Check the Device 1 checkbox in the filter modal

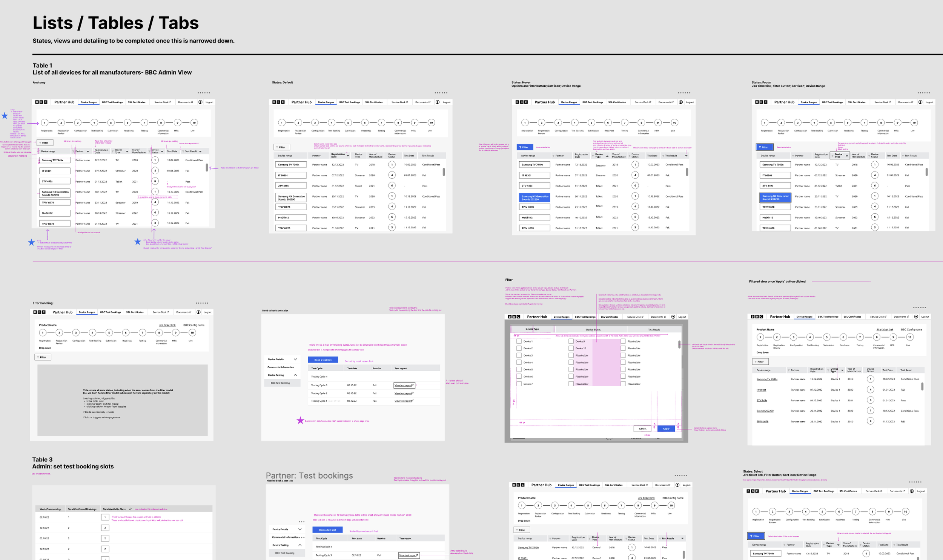point(519,341)
